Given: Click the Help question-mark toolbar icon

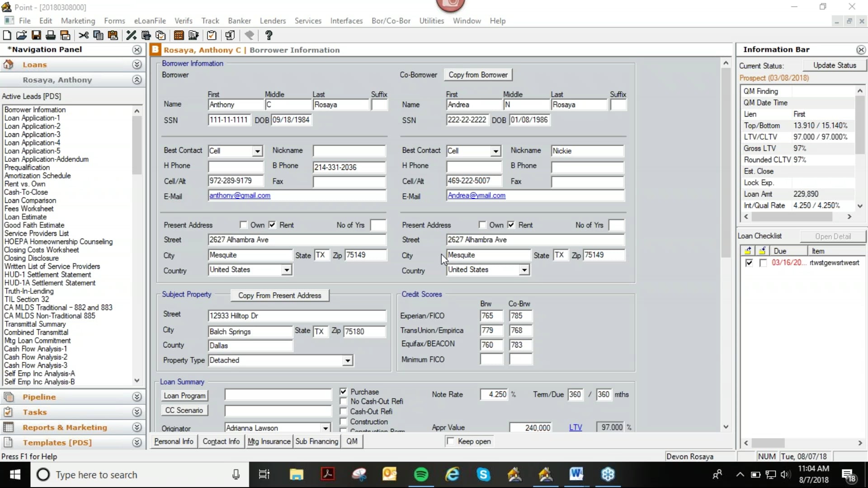Looking at the screenshot, I should tap(269, 35).
